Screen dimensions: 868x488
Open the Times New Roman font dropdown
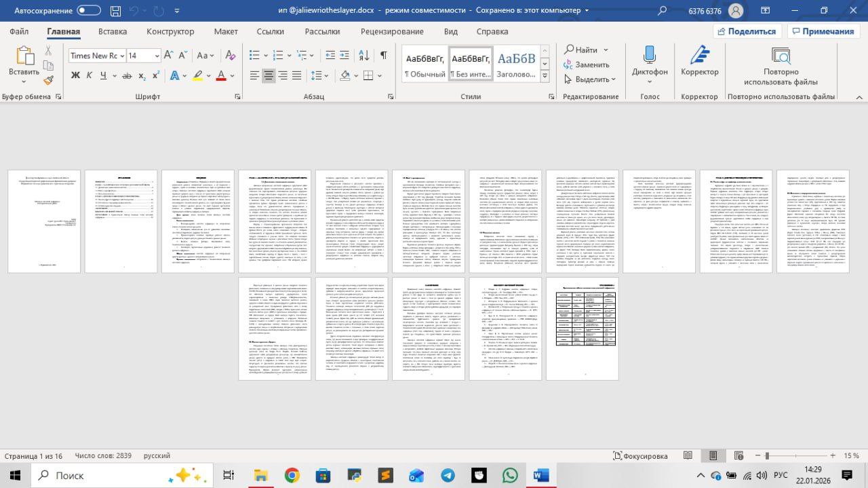(121, 56)
